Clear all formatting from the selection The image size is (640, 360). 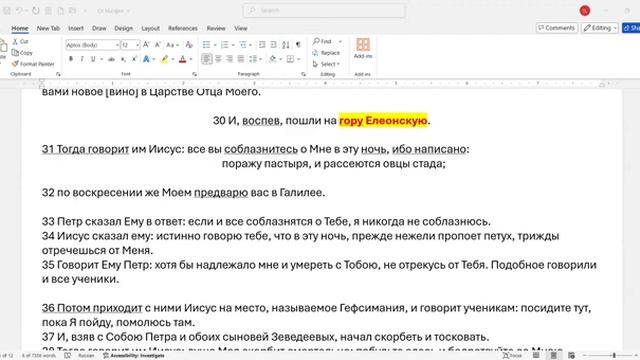189,44
